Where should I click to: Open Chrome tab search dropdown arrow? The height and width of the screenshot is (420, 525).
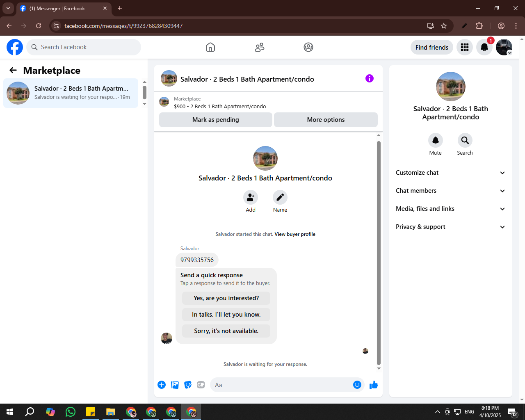pyautogui.click(x=8, y=8)
